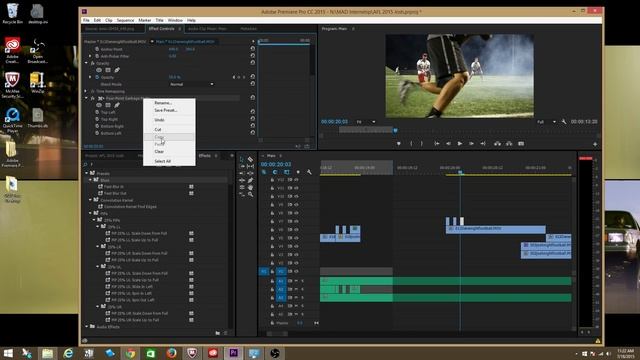Toggle Snap in the timeline header
This screenshot has height=360, width=640.
click(x=275, y=172)
